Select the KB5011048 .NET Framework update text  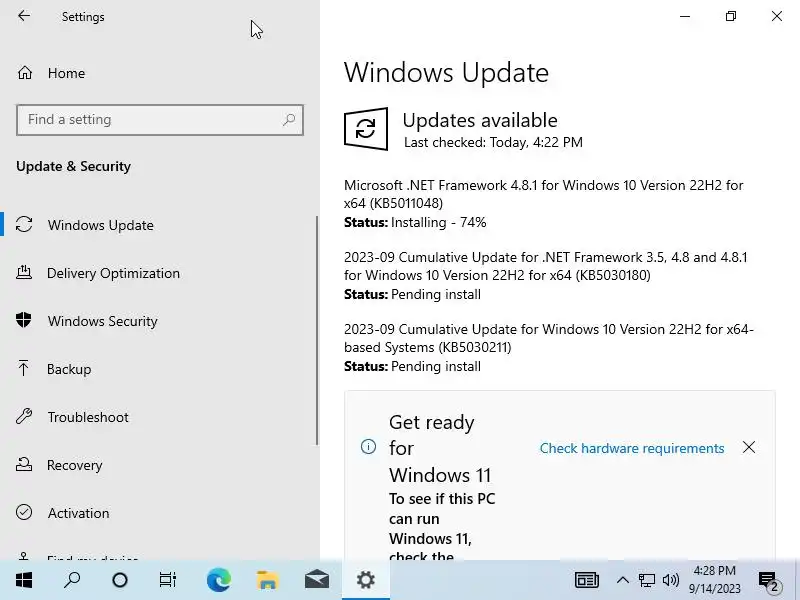pyautogui.click(x=543, y=194)
